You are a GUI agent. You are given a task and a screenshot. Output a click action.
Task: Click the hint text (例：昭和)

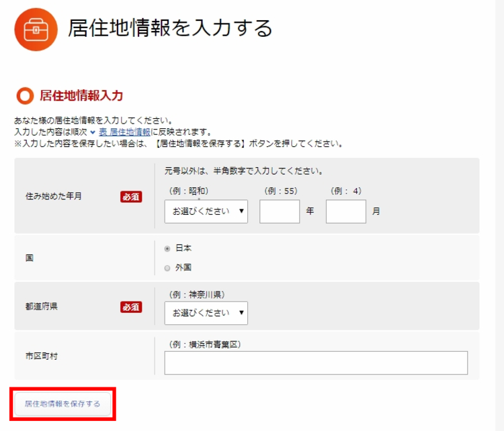[x=189, y=191]
